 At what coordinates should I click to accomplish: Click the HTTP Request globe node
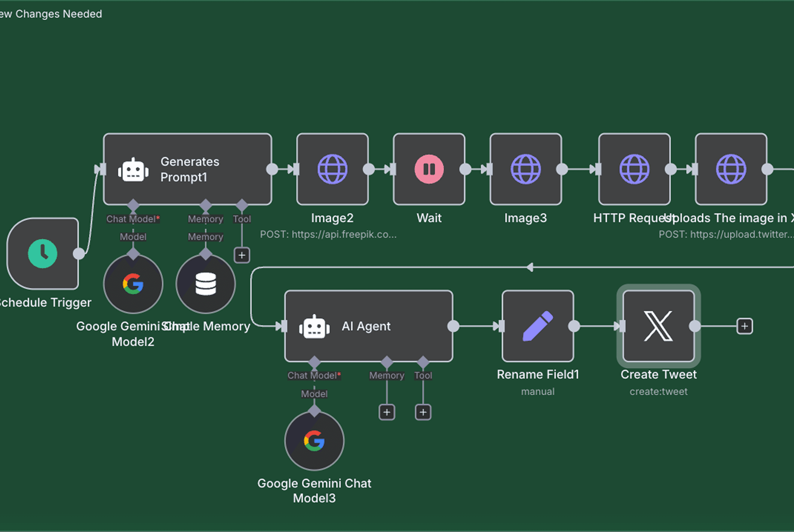click(x=634, y=169)
